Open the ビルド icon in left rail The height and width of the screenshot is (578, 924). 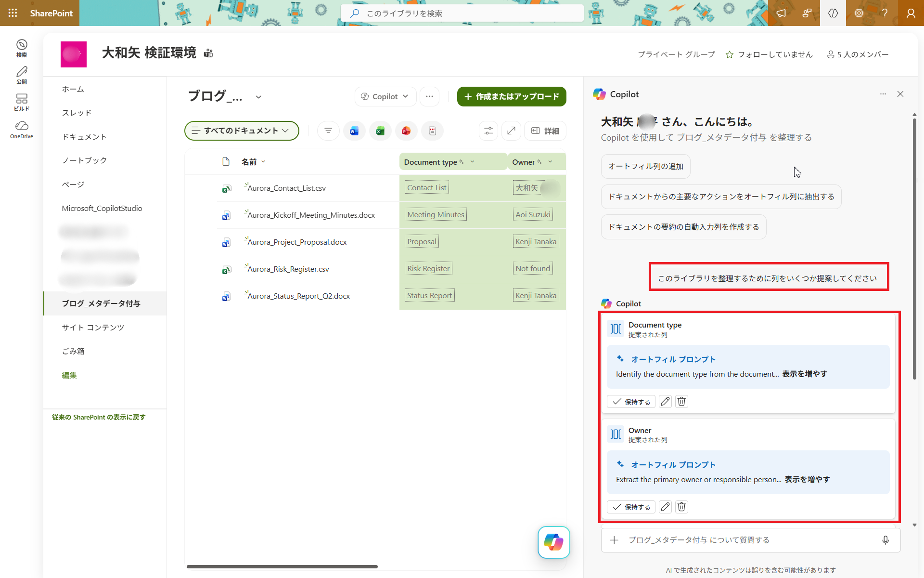tap(22, 103)
